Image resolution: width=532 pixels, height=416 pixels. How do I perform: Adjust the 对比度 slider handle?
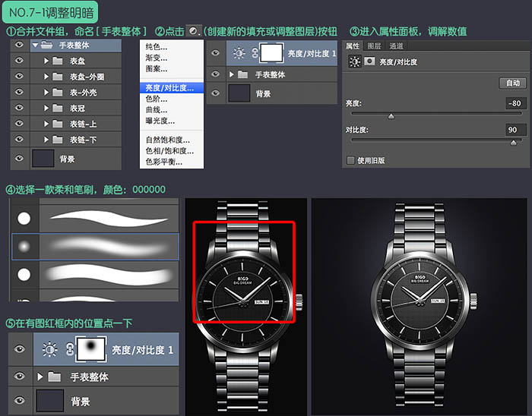[514, 143]
